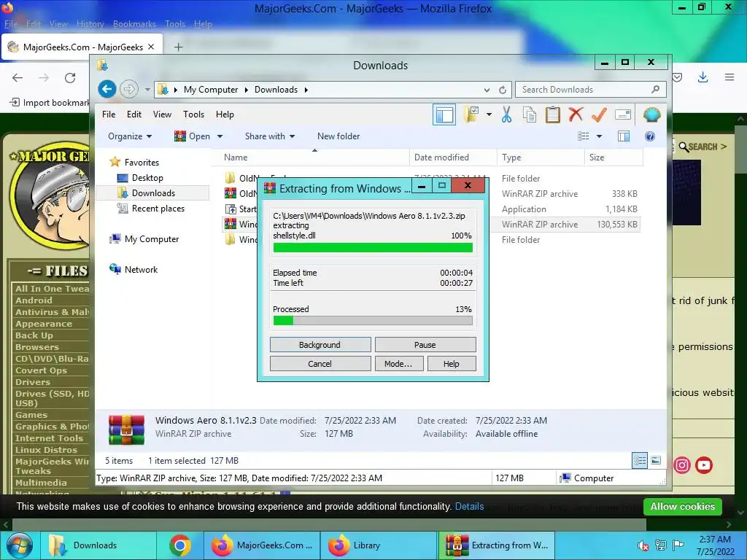Open Chrome from the taskbar
This screenshot has width=747, height=560.
point(179,545)
